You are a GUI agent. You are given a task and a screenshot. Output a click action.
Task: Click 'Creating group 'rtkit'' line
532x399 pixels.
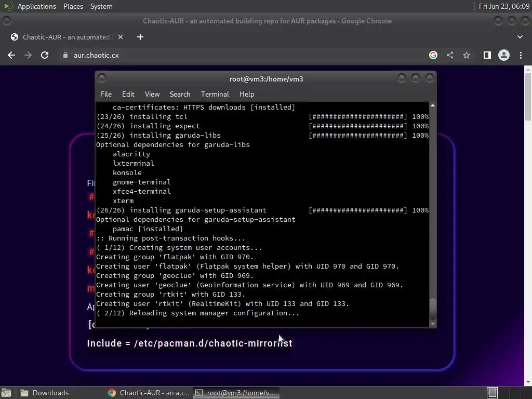(x=170, y=295)
